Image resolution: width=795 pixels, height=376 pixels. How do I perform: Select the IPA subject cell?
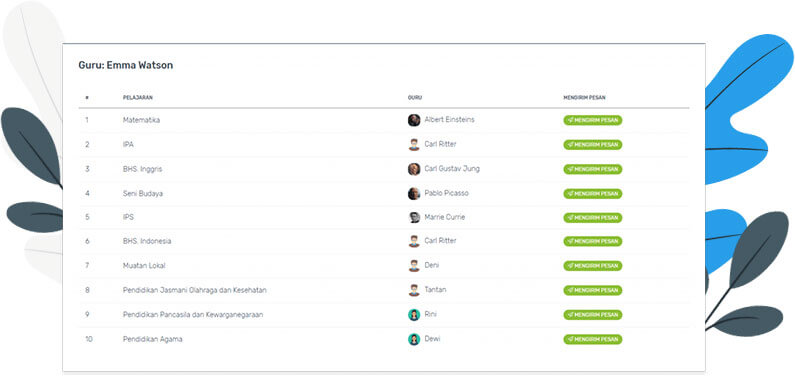coord(128,144)
